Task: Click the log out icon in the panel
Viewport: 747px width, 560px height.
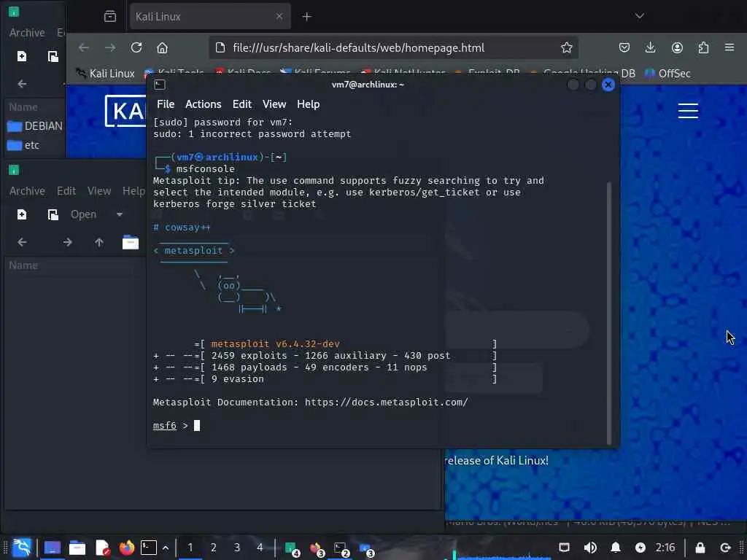Action: tap(725, 548)
